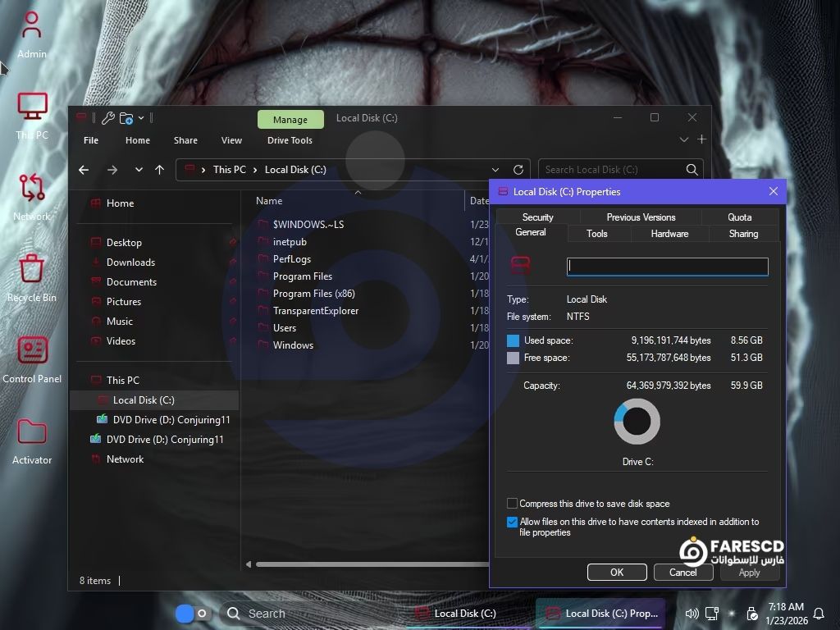Enable Compress this drive checkbox
840x630 pixels.
coord(512,504)
